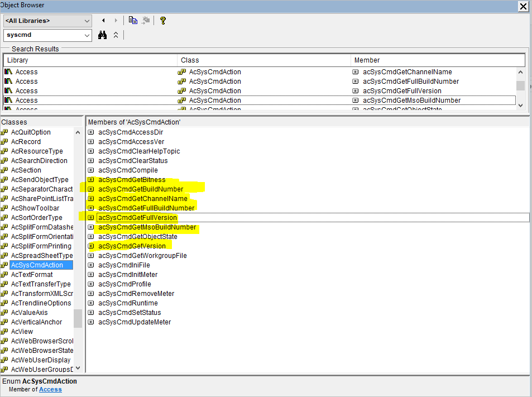Select AcSortOrderType class

[36, 218]
